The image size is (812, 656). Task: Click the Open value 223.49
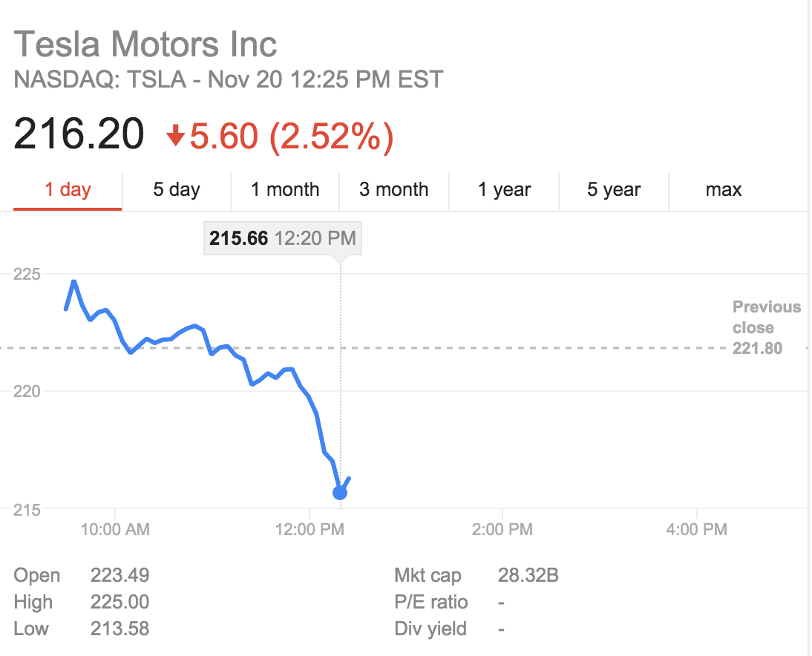[x=119, y=575]
